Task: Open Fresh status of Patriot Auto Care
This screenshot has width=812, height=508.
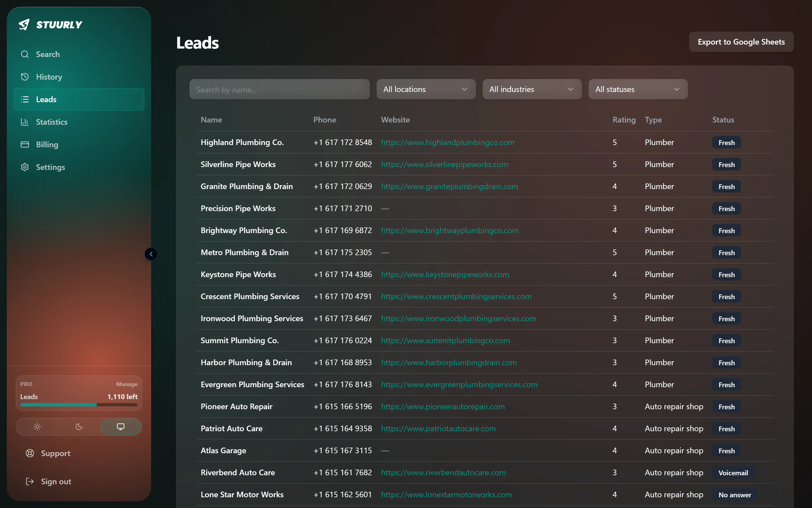Action: pyautogui.click(x=727, y=429)
